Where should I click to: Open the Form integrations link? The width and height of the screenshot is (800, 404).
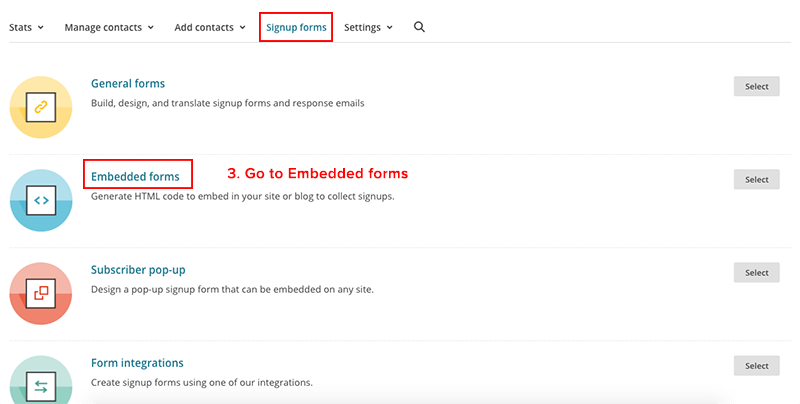click(137, 363)
